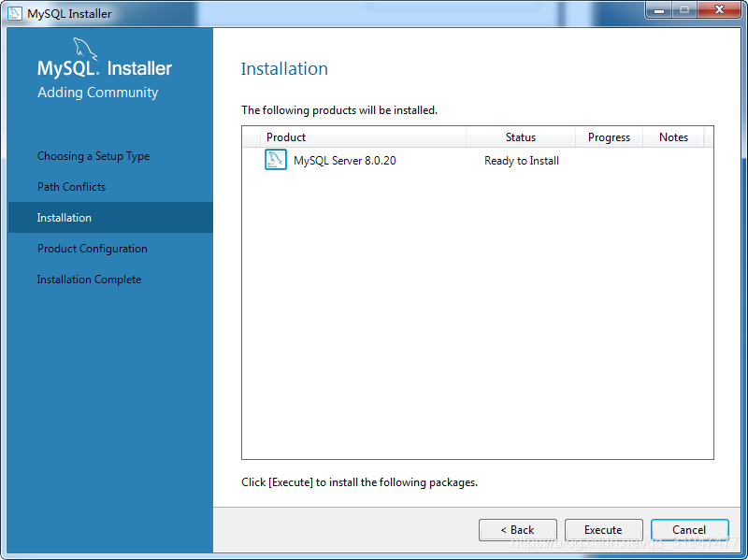Viewport: 748px width, 560px height.
Task: Click the Status column header
Action: click(521, 137)
